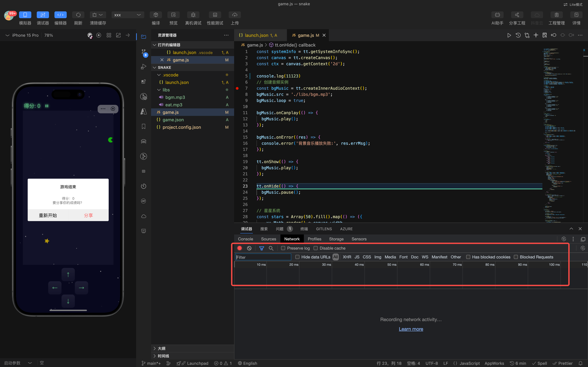
Task: Tick the Hide data URLs checkbox
Action: (297, 257)
